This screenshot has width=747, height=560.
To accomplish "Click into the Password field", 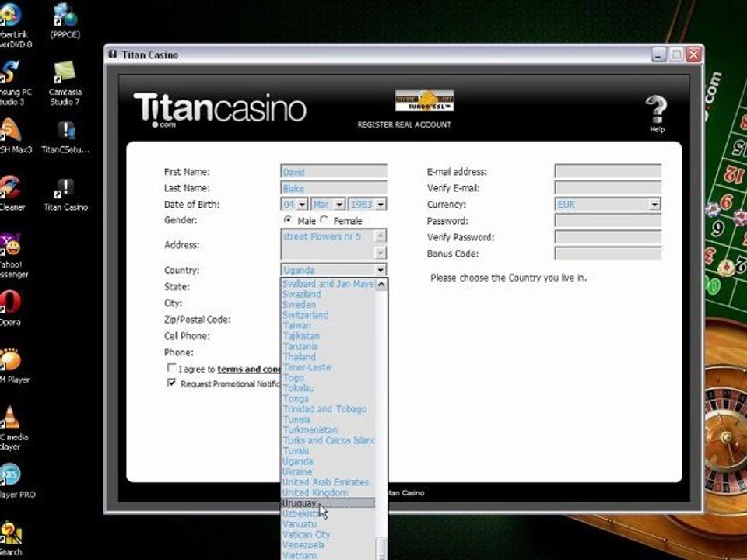I will pyautogui.click(x=608, y=220).
